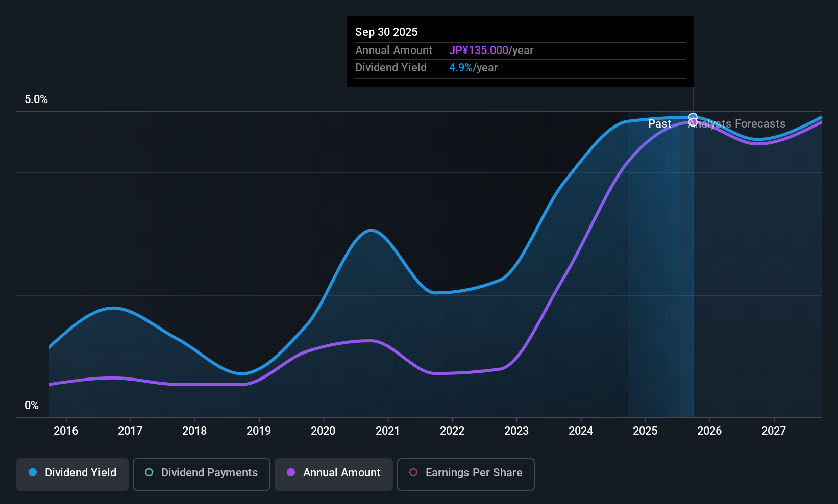Toggle the Annual Amount series
The image size is (838, 504).
334,474
